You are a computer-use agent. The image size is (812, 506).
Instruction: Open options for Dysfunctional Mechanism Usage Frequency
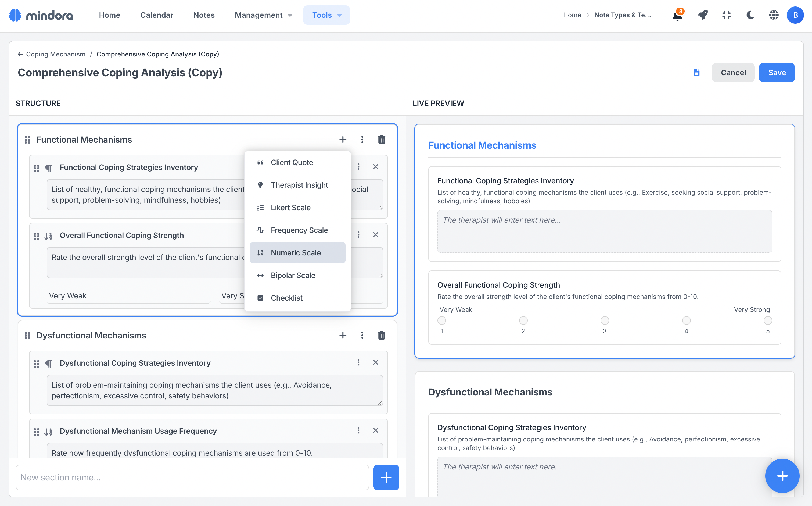[x=358, y=430]
